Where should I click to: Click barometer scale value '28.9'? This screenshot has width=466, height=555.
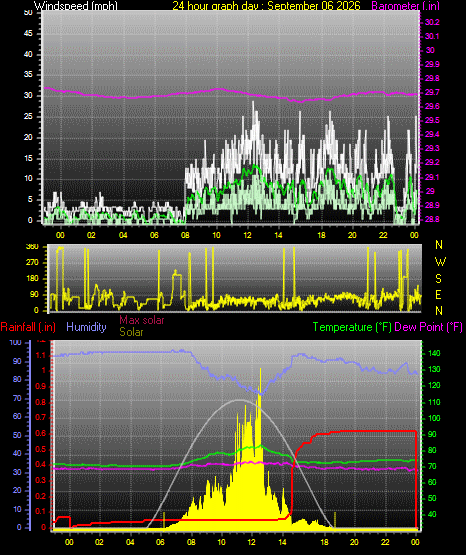[x=432, y=205]
